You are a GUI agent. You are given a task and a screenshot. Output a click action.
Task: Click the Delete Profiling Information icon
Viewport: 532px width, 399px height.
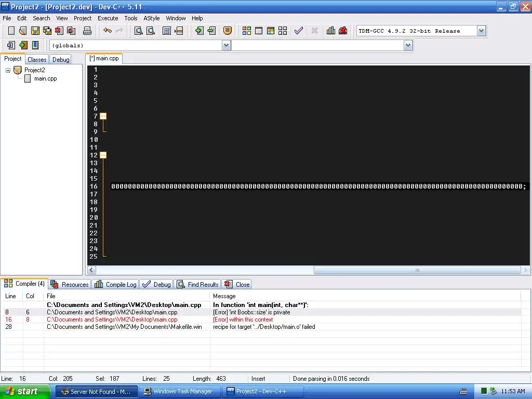(x=343, y=31)
